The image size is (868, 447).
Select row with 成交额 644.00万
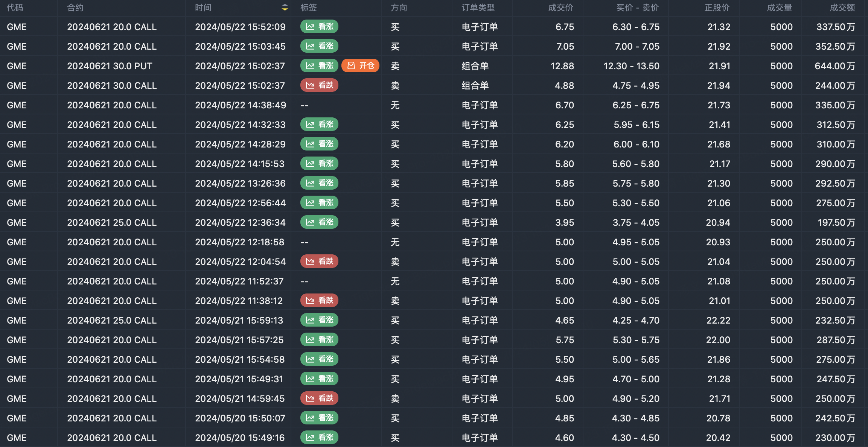pyautogui.click(x=834, y=66)
